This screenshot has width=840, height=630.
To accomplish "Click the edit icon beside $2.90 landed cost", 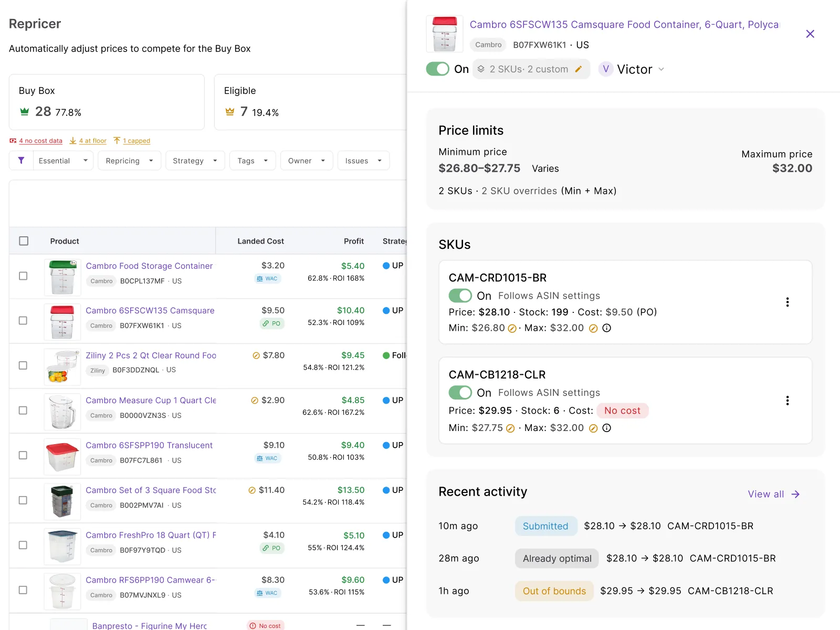I will coord(255,401).
